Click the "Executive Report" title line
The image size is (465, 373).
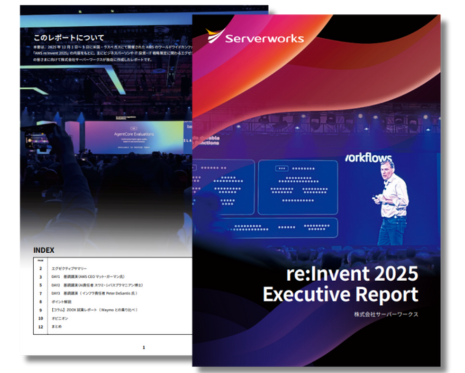point(340,294)
